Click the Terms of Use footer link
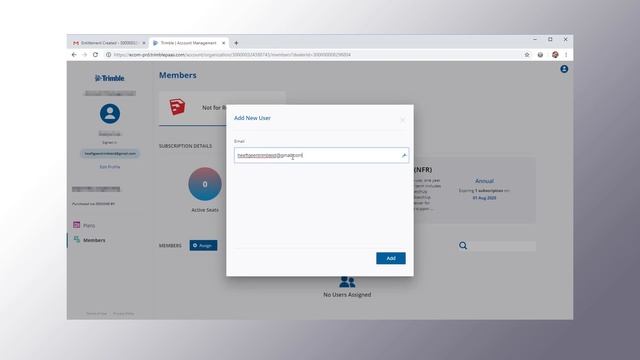The height and width of the screenshot is (360, 640). point(96,313)
